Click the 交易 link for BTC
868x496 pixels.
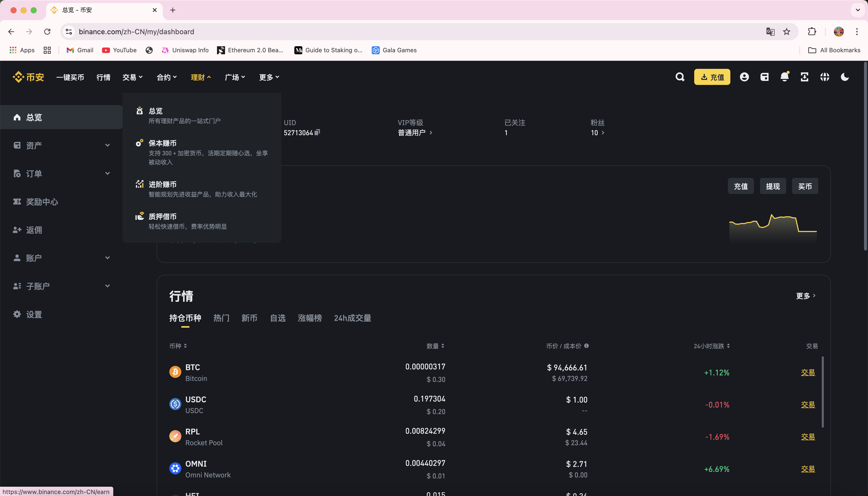808,372
